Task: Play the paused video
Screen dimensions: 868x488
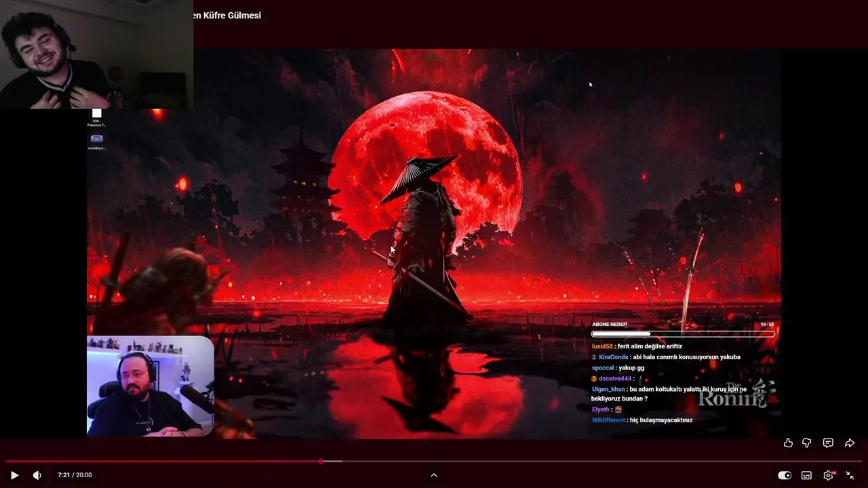Action: tap(14, 475)
